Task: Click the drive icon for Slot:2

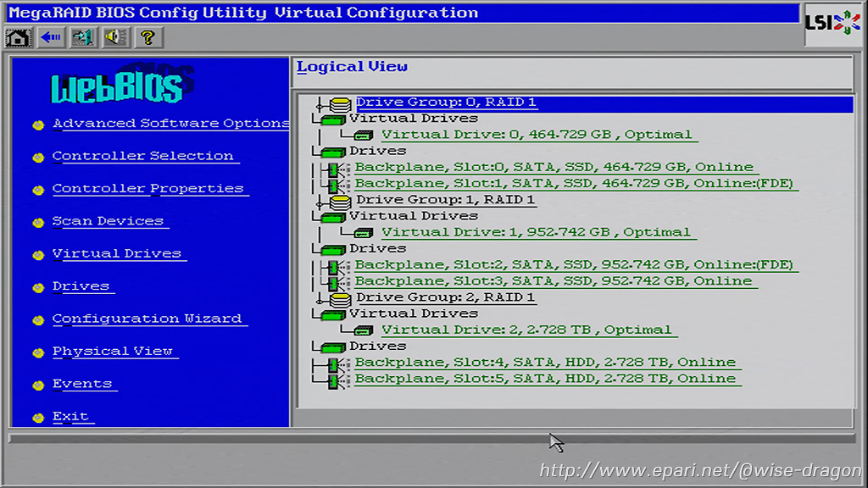Action: coord(337,266)
